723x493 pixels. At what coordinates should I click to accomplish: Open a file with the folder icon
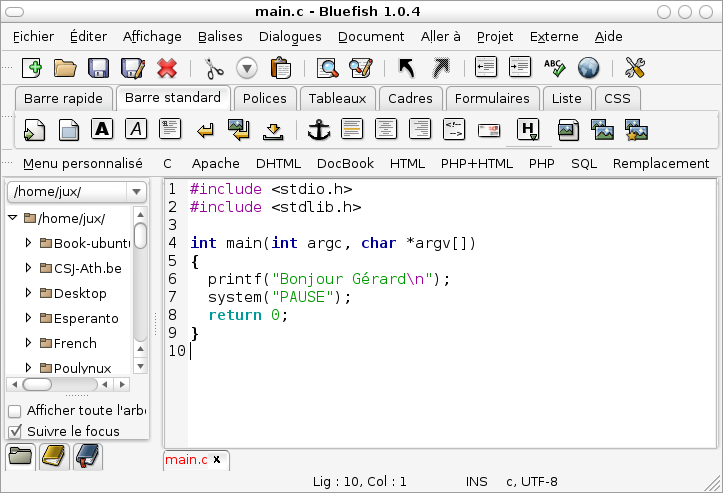click(65, 68)
